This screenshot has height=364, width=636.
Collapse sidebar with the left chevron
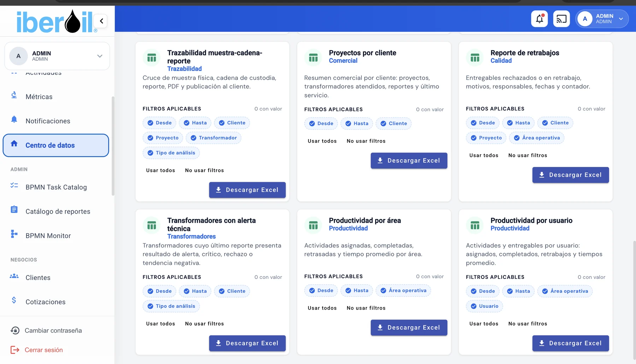(101, 21)
